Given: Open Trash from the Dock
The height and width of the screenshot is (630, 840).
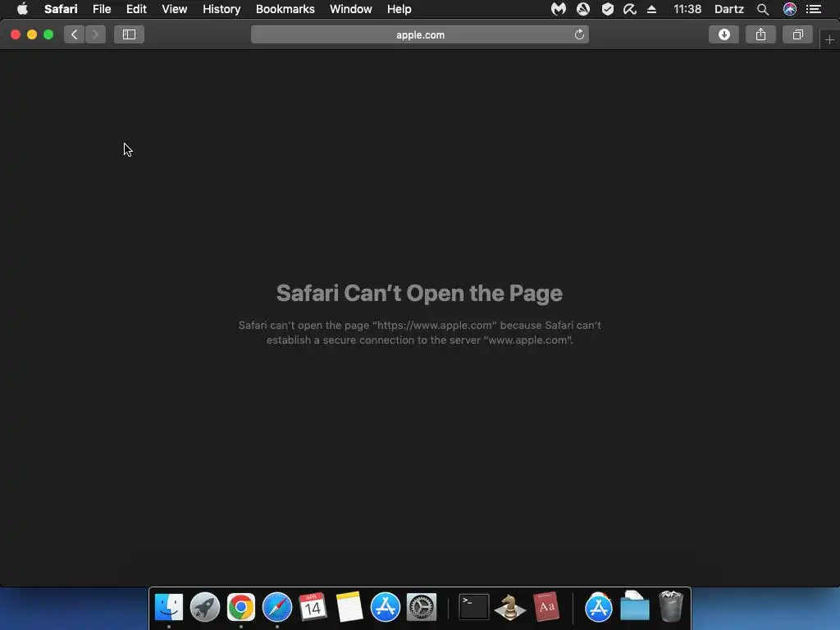Looking at the screenshot, I should point(671,606).
